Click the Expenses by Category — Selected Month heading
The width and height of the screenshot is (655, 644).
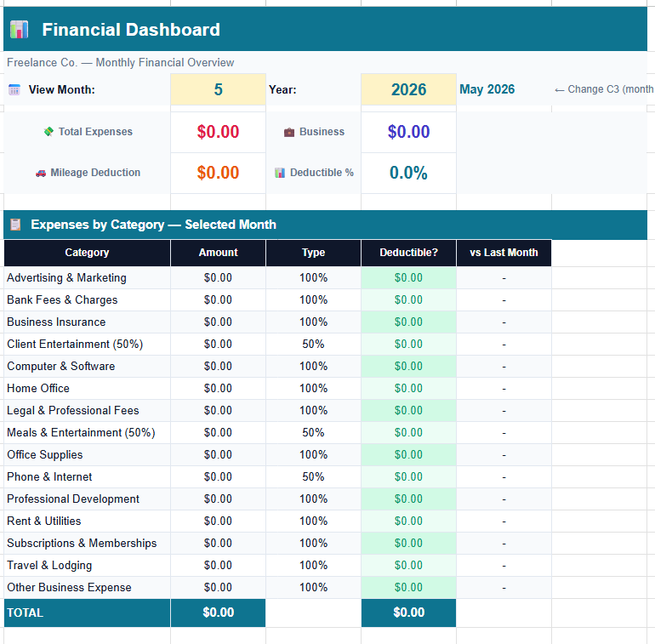153,225
